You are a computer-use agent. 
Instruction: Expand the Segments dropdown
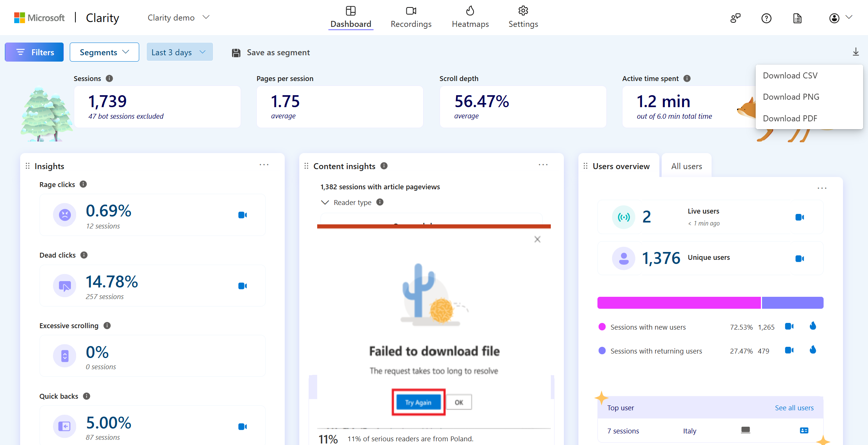pos(104,52)
